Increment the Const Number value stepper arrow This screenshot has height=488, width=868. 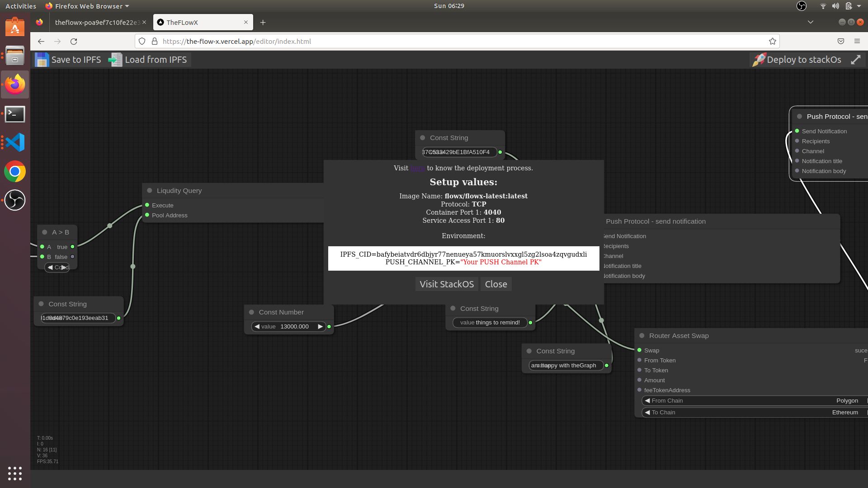click(x=320, y=326)
